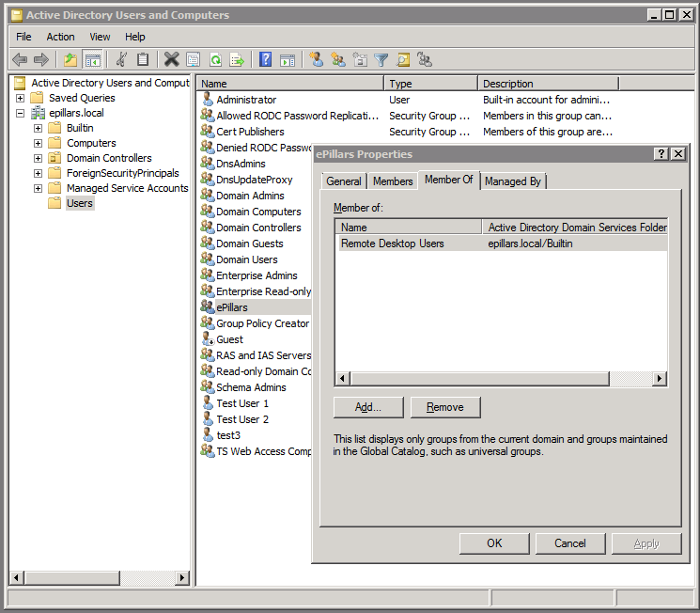
Task: Select the DnsAdmins group row
Action: pyautogui.click(x=241, y=164)
